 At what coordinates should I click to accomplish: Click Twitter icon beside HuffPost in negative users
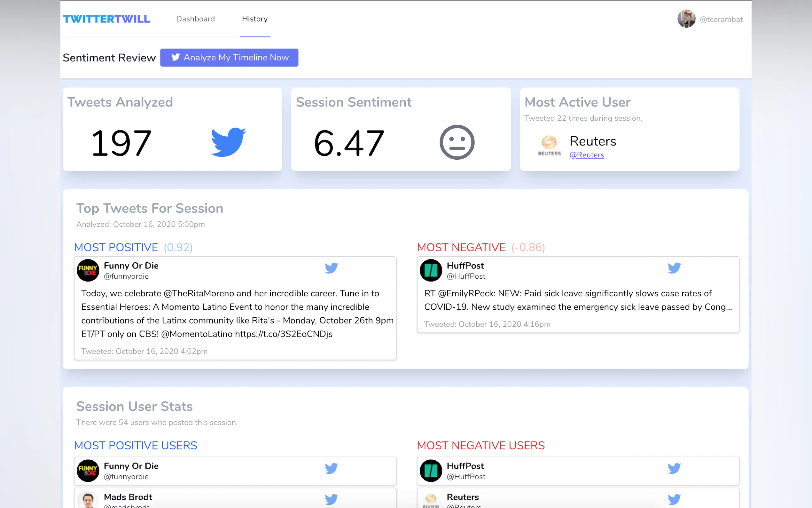tap(674, 468)
